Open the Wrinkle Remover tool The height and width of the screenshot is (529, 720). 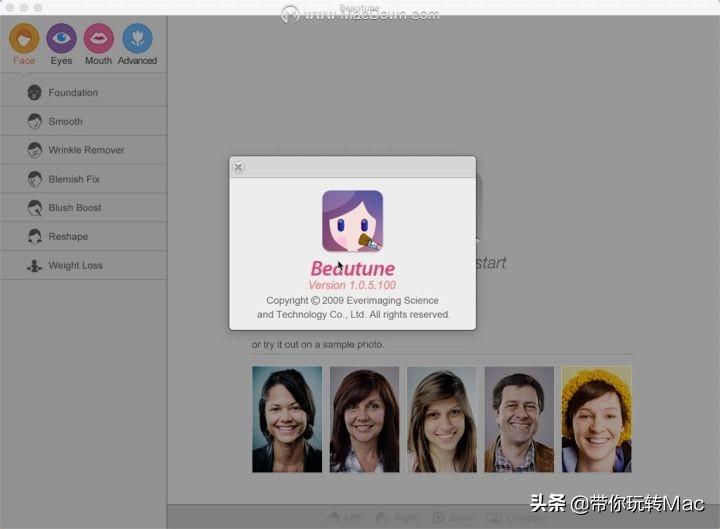click(x=83, y=150)
